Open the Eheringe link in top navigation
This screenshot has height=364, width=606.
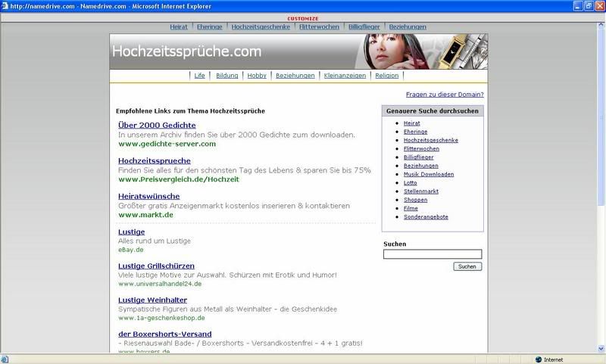click(210, 26)
